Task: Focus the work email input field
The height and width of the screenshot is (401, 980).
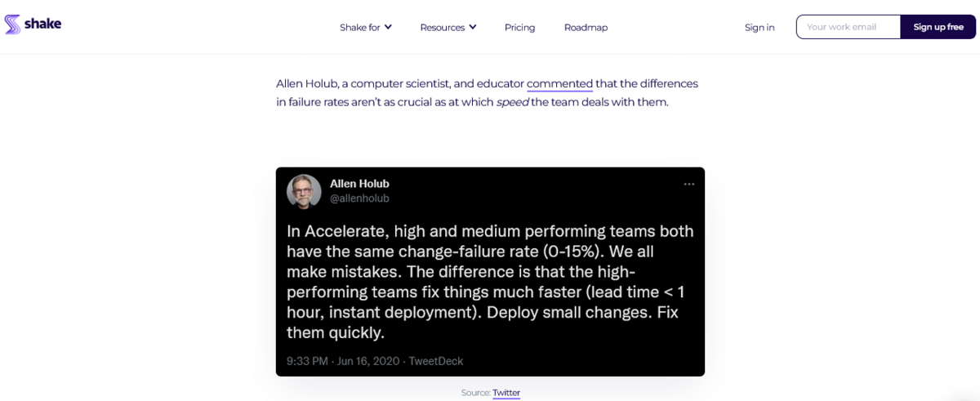Action: [x=848, y=27]
